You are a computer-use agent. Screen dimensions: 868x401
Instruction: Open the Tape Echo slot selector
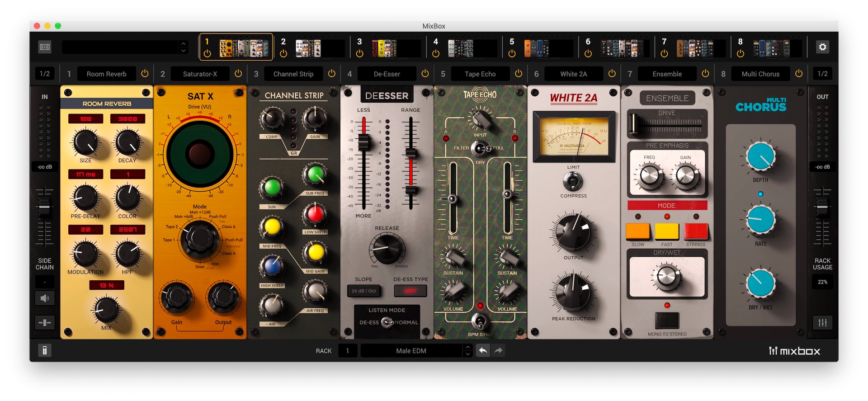coord(480,74)
